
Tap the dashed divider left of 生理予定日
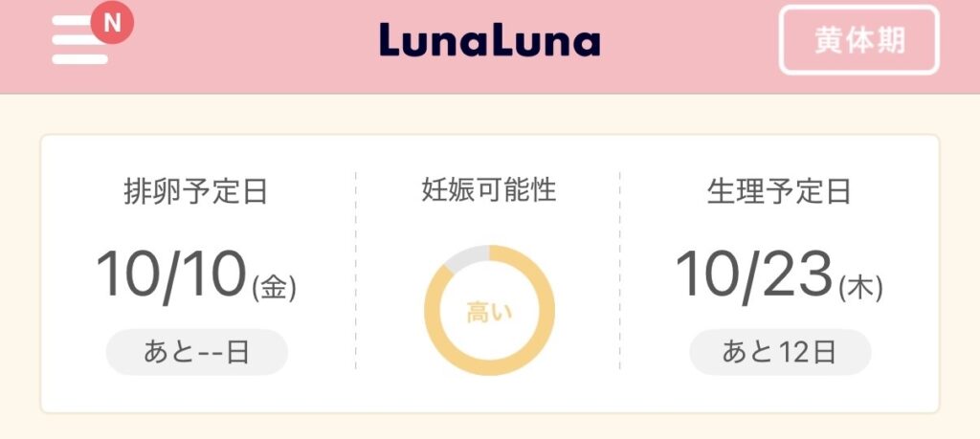(x=620, y=273)
